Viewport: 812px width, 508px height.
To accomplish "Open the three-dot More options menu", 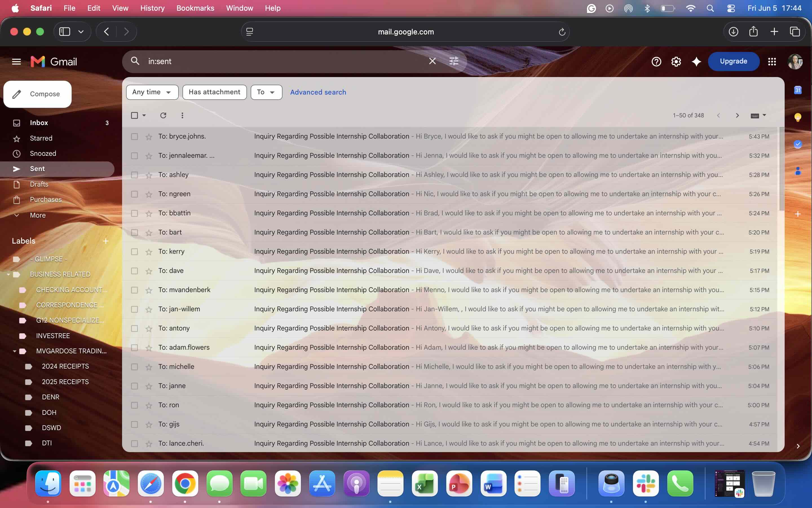I will [182, 115].
